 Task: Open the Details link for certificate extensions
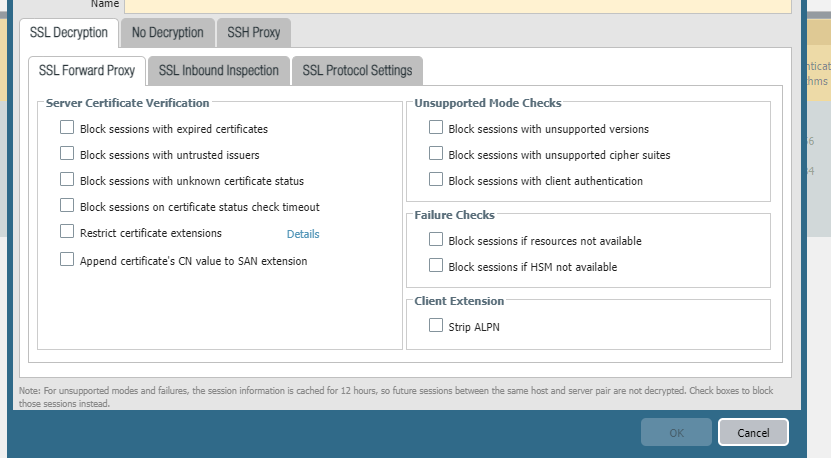[303, 234]
